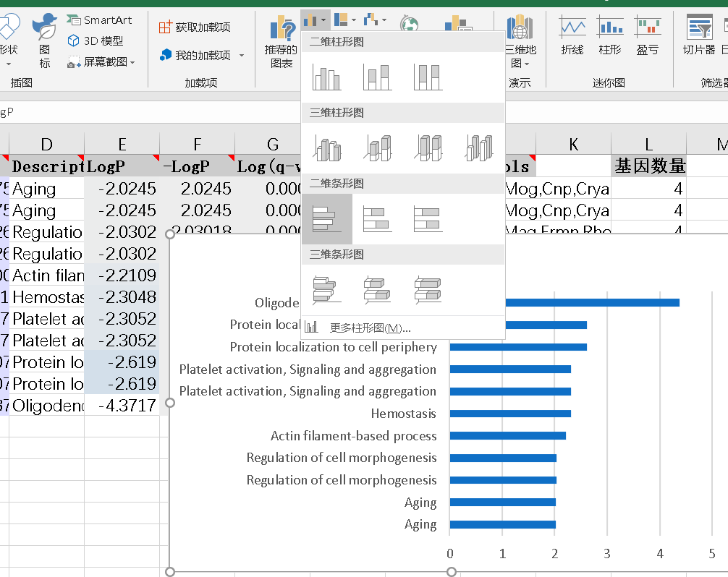Click chart label Protein localization to cell periphery
728x577 pixels.
pos(334,347)
